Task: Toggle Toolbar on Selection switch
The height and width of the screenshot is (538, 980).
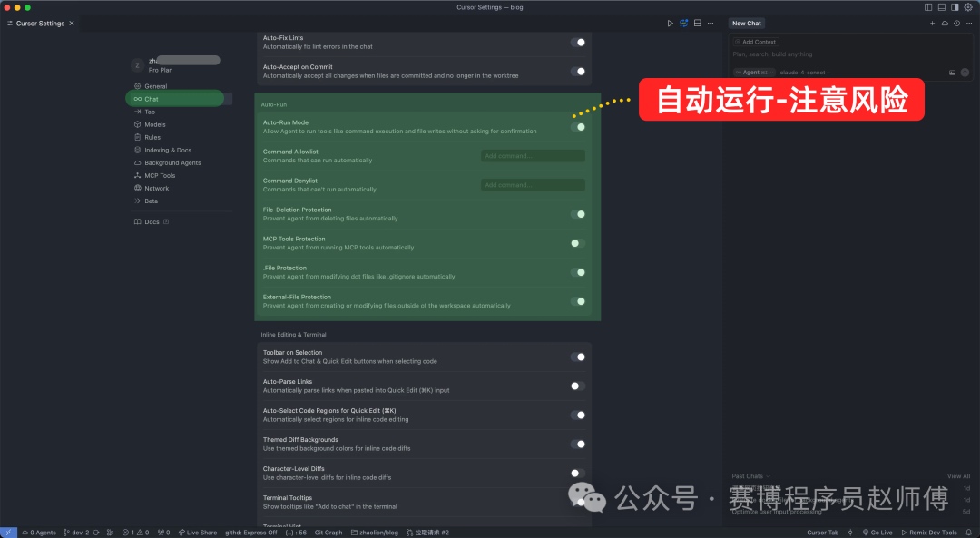Action: (x=577, y=357)
